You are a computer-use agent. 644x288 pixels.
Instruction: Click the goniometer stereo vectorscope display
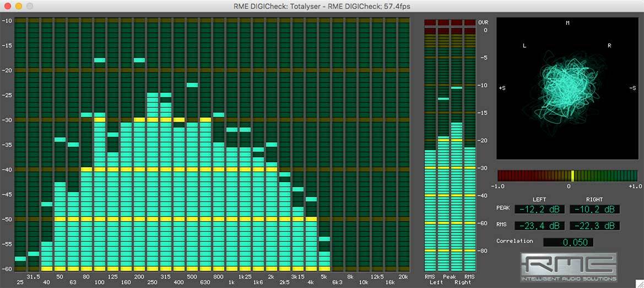[x=567, y=88]
